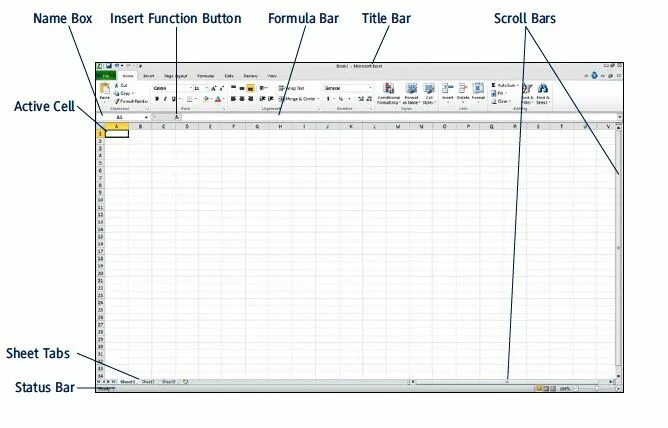The width and height of the screenshot is (668, 428).
Task: Switch to the Page Layout ribbon tab
Action: (176, 76)
